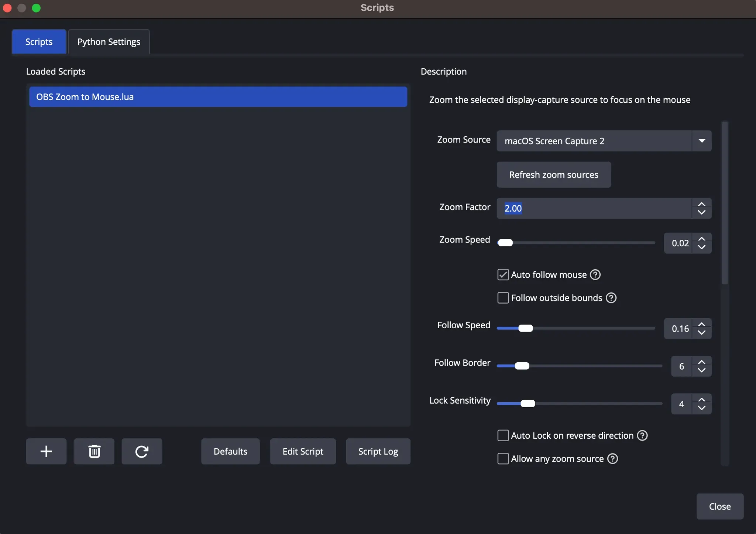Click the Follow Speed value field
This screenshot has height=534, width=756.
tap(678, 329)
